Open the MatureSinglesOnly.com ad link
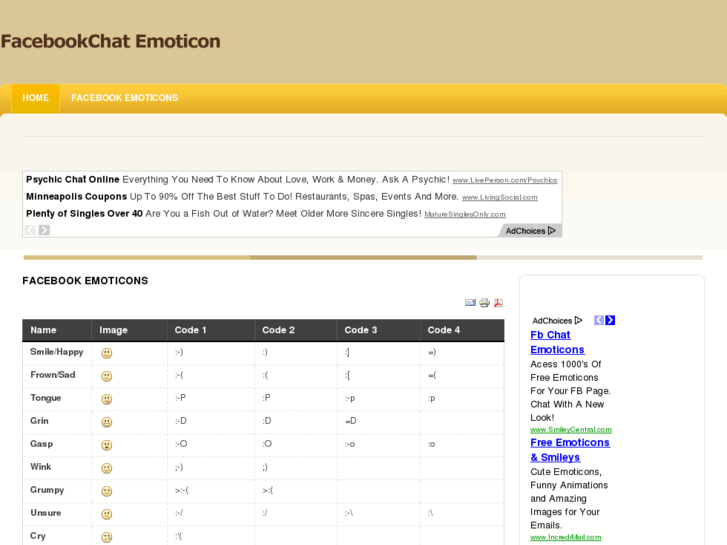This screenshot has height=545, width=727. tap(465, 215)
